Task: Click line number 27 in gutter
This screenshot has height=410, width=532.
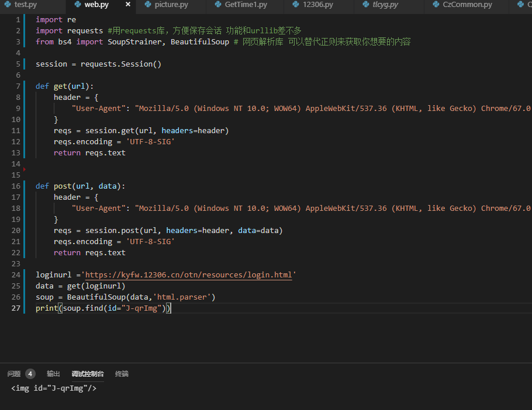Action: click(16, 308)
